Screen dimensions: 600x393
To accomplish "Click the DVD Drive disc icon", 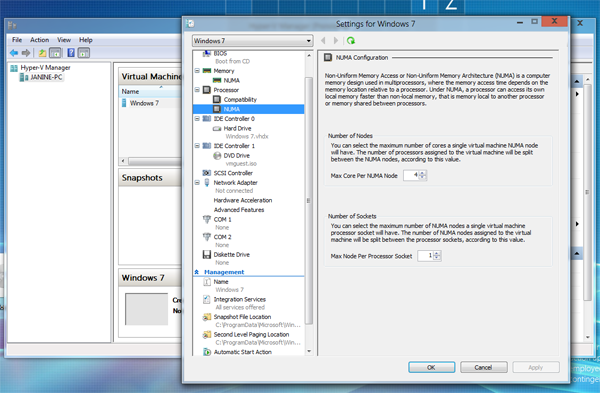I will point(217,156).
